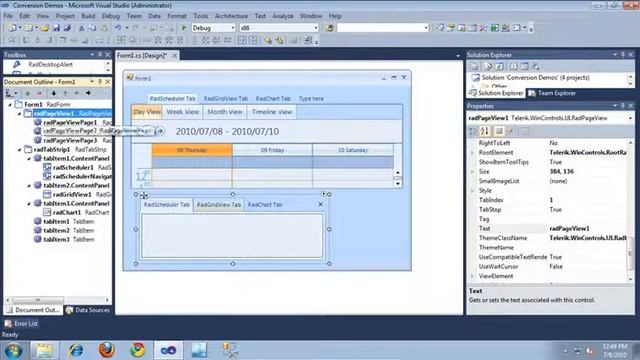
Task: Collapse the radPageView1 tree node
Action: click(19, 113)
